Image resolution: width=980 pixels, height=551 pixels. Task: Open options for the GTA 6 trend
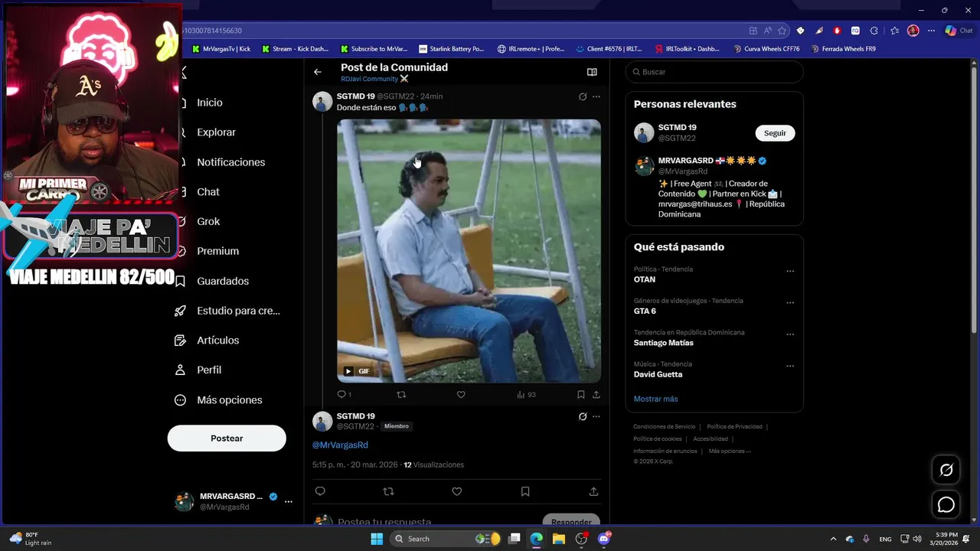pos(790,302)
